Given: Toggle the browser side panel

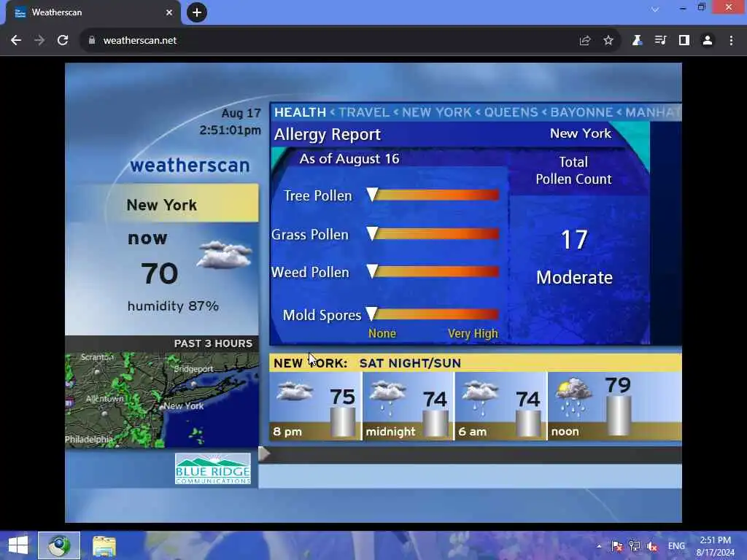Looking at the screenshot, I should pyautogui.click(x=684, y=41).
